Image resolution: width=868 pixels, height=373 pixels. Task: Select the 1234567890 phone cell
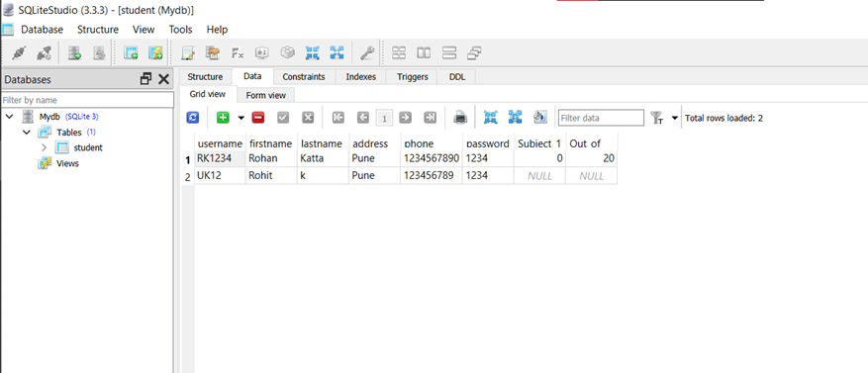(x=432, y=158)
